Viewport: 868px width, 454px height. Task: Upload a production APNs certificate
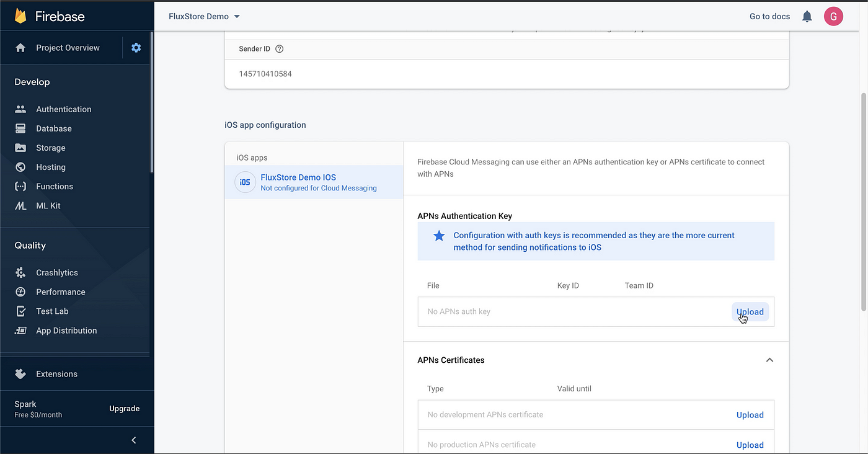click(750, 445)
